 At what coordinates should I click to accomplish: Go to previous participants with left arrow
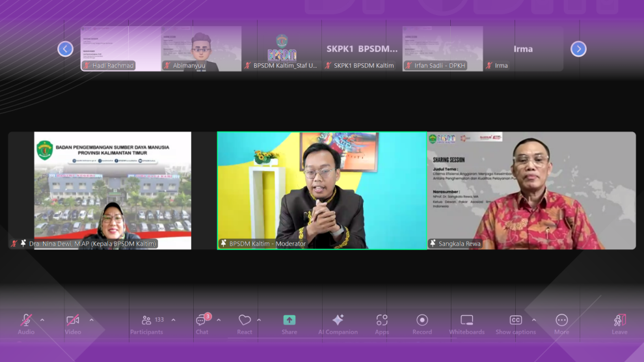65,49
